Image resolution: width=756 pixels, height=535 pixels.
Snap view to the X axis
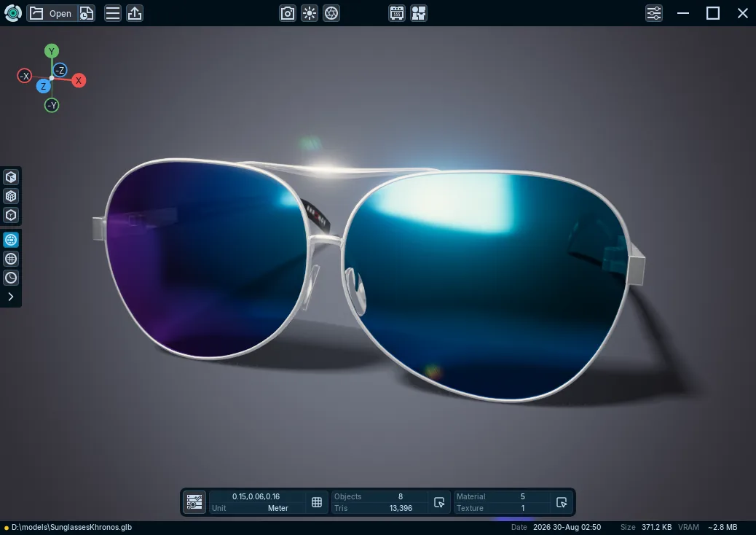79,81
